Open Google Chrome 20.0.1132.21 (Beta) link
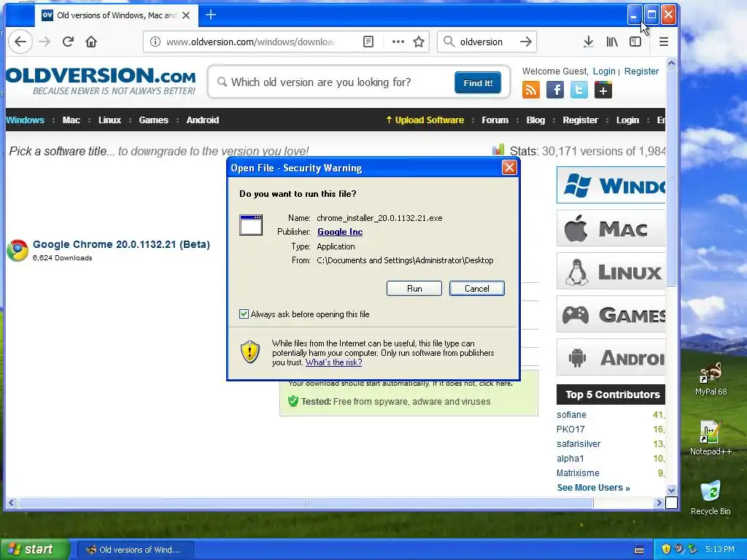The height and width of the screenshot is (560, 747). 121,244
